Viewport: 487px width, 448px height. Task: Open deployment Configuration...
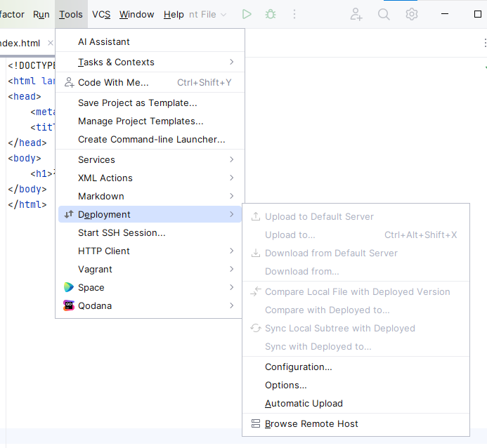[356, 367]
